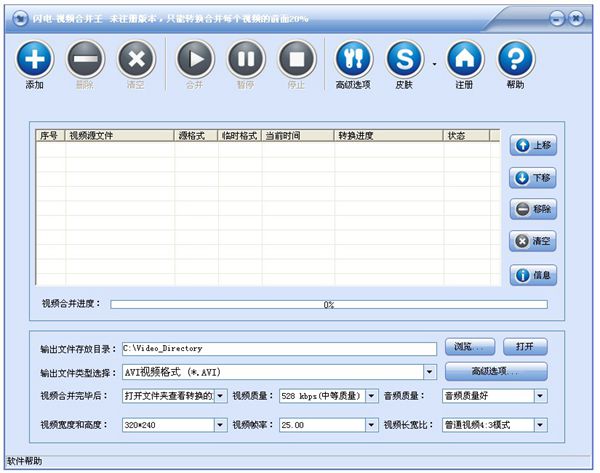
Task: Open the 视频帧率 25.00 dropdown
Action: point(371,425)
